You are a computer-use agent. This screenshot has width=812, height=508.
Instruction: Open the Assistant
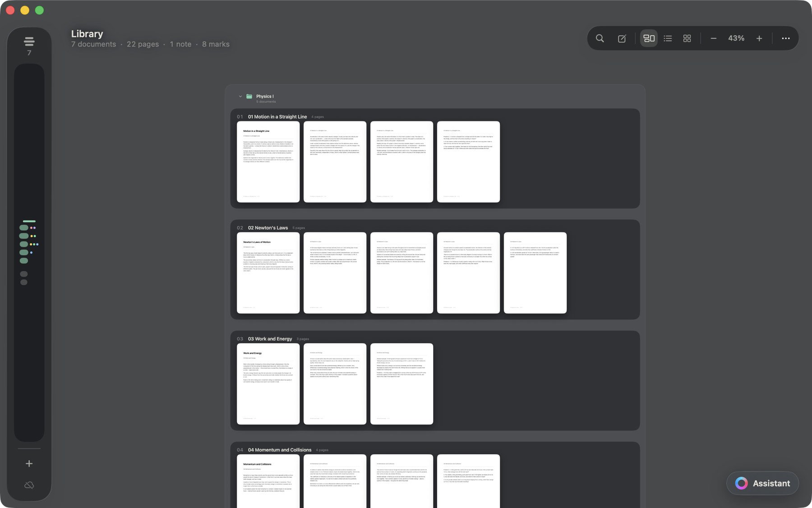coord(762,483)
